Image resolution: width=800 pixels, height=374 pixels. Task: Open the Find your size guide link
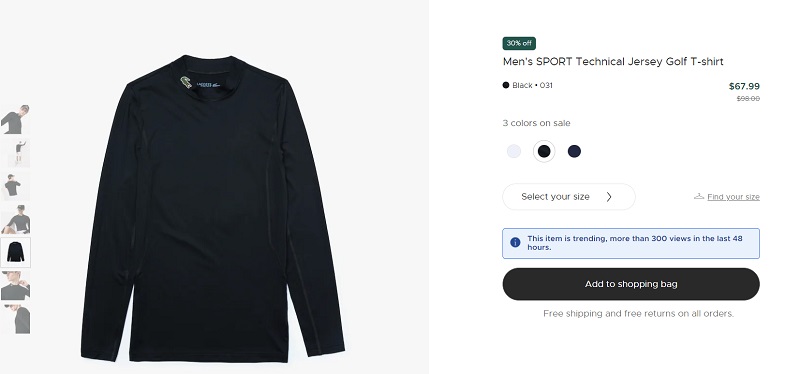pyautogui.click(x=733, y=197)
